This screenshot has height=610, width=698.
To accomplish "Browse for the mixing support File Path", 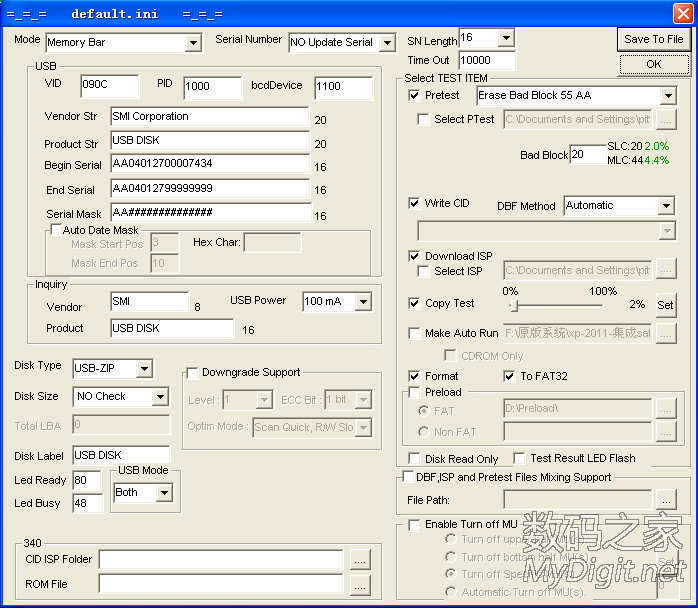I will [666, 500].
